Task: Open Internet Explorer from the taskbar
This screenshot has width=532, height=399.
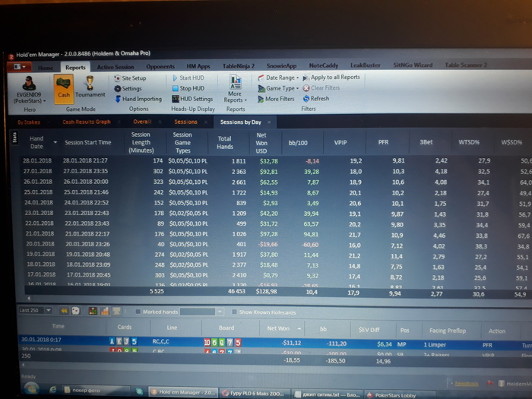Action: tap(52, 390)
